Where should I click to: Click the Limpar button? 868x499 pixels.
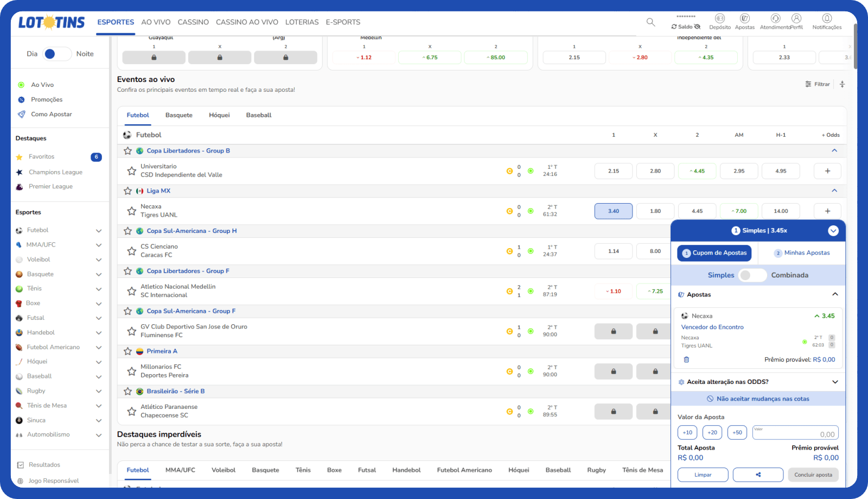[x=703, y=475]
